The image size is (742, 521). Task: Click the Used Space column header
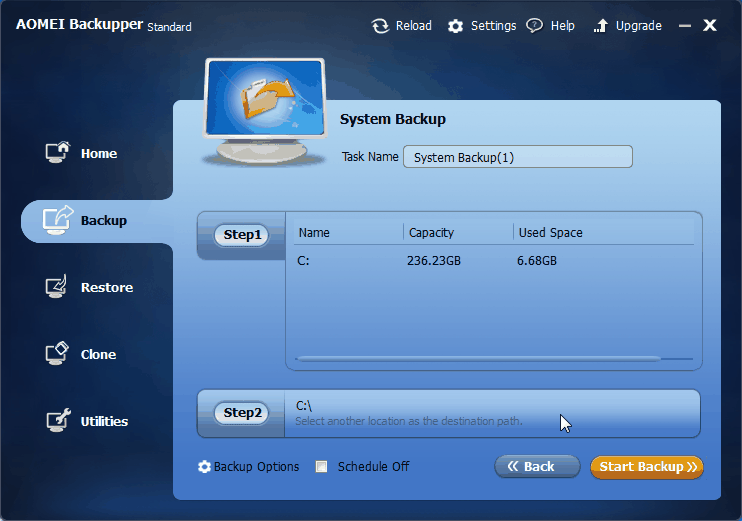pyautogui.click(x=550, y=232)
